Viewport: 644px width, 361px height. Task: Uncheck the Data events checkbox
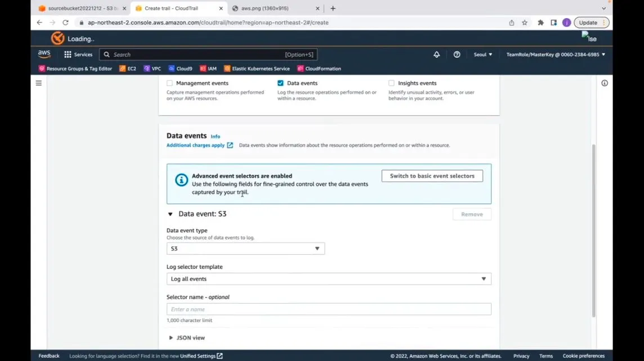[x=280, y=83]
